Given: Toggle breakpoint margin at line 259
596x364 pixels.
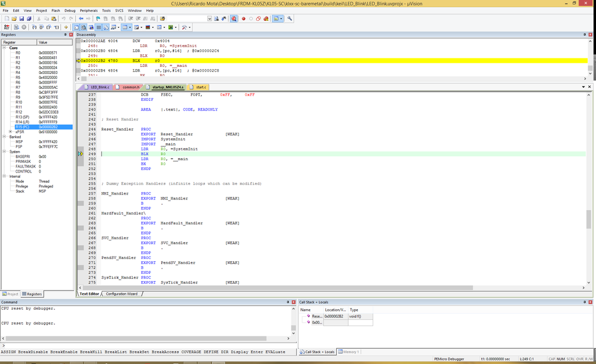Looking at the screenshot, I should coord(81,203).
